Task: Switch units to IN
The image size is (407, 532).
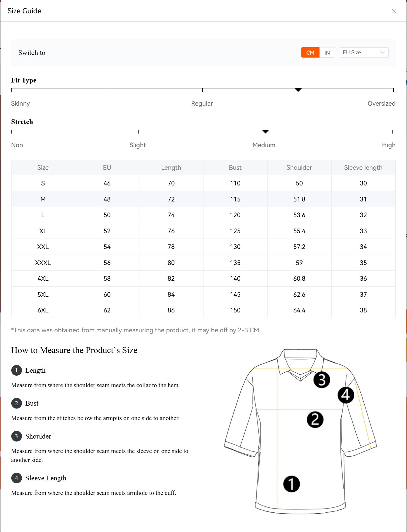Action: 327,53
